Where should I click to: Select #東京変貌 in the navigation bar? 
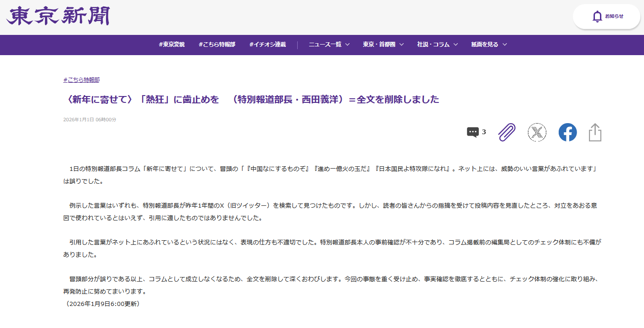point(172,45)
